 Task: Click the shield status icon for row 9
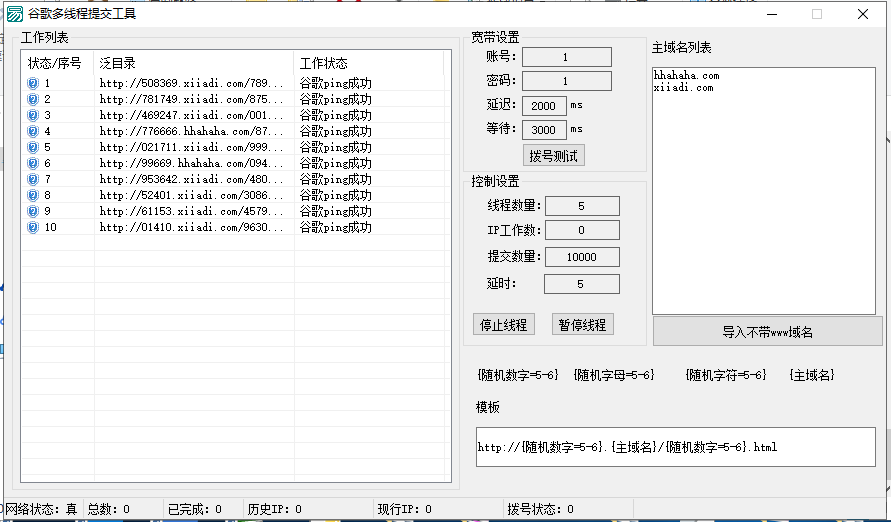coord(33,211)
